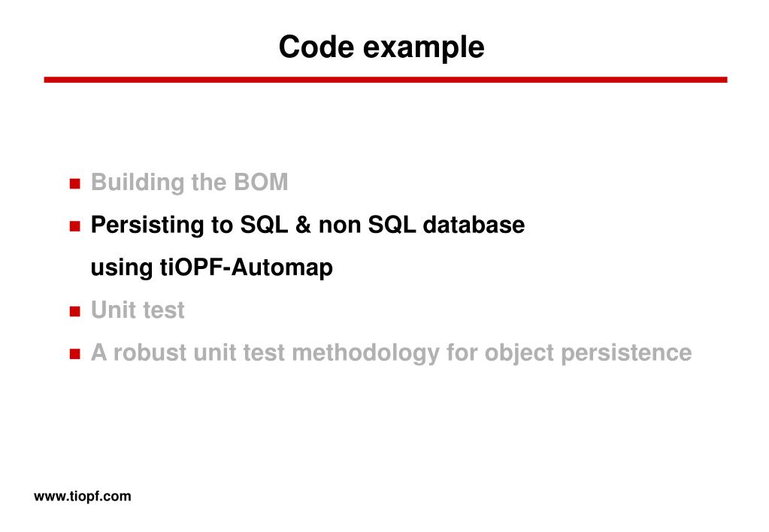The height and width of the screenshot is (532, 769).
Task: Click the ampersand between SQL and non
Action: (303, 225)
